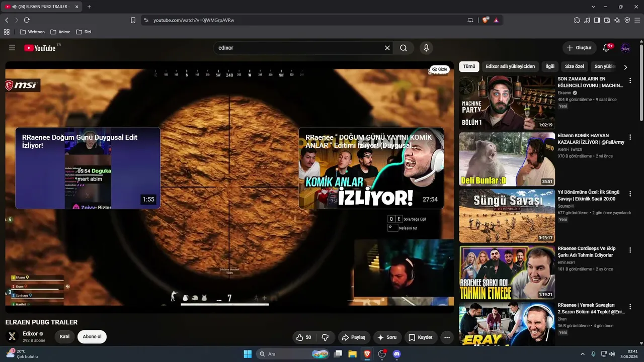This screenshot has width=644, height=362.
Task: Save the video with Kaydet button
Action: click(x=421, y=337)
